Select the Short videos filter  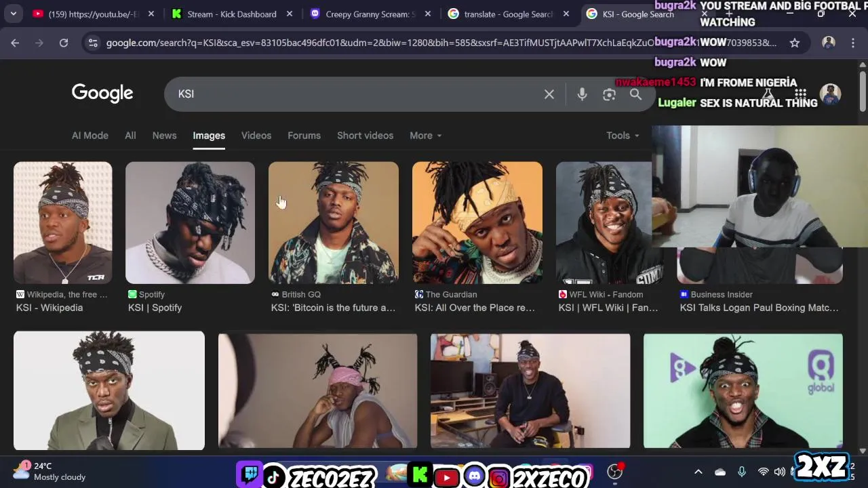[365, 136]
